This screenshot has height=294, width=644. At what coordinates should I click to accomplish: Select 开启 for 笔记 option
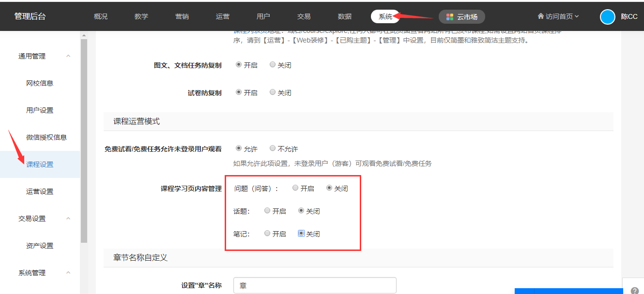coord(267,234)
